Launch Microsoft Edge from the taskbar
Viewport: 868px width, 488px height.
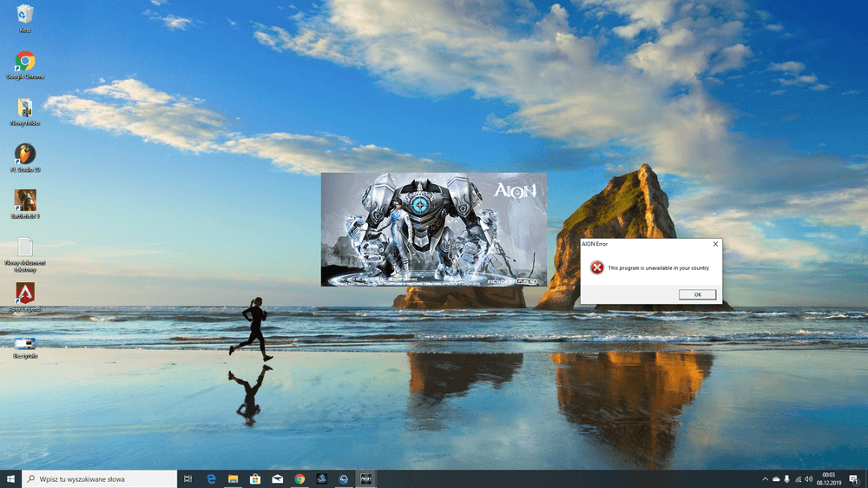211,478
